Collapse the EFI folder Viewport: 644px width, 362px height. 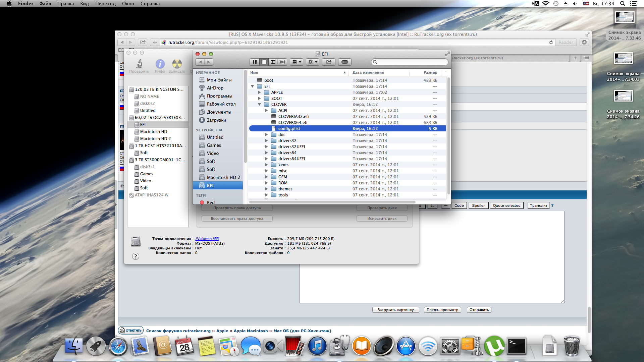pos(252,86)
